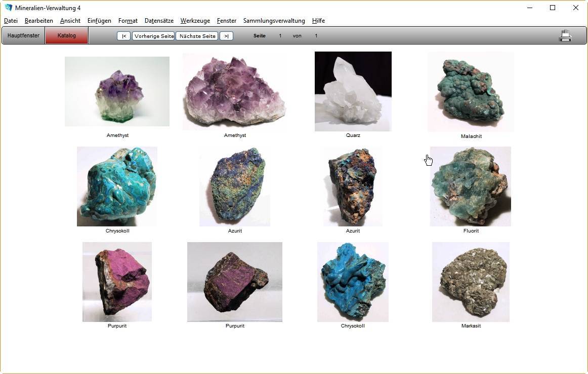Jump to first page with |< button

tap(123, 36)
